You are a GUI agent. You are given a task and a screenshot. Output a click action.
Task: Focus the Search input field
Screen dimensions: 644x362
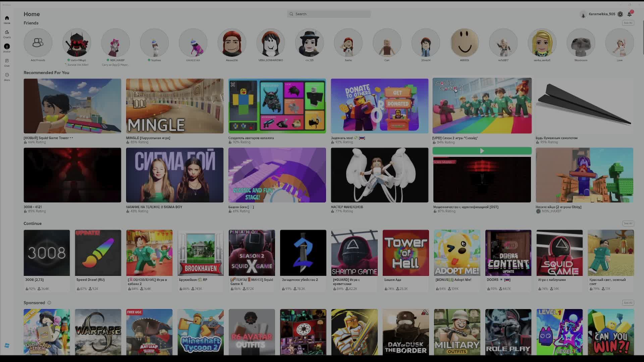[x=329, y=14]
